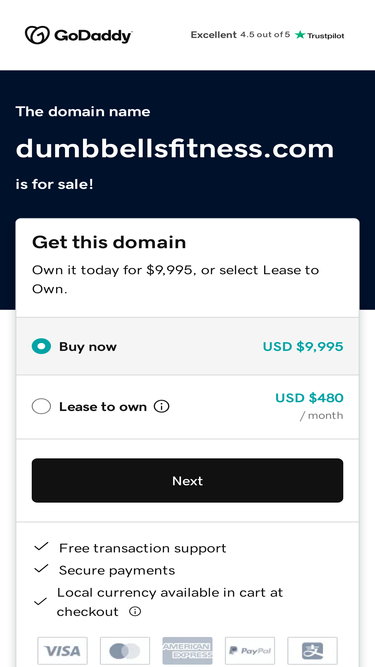The image size is (375, 667).
Task: Click the PayPal payment icon
Action: point(250,650)
